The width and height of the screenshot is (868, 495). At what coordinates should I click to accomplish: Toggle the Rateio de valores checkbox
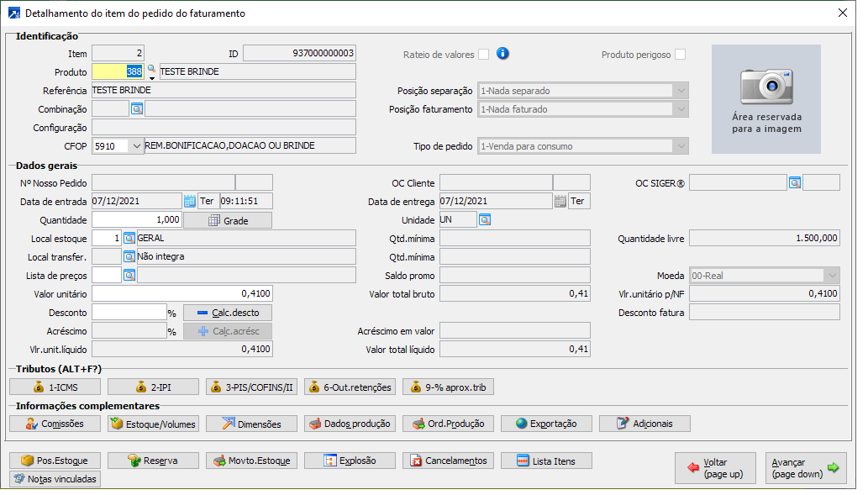tap(483, 55)
